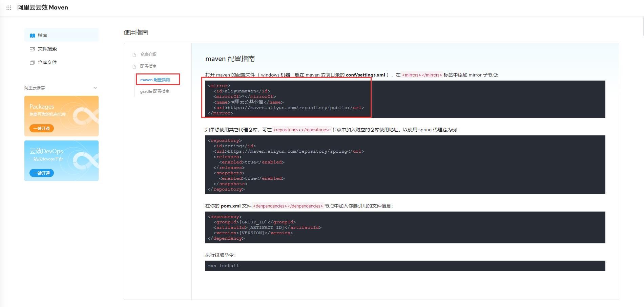This screenshot has width=644, height=307.
Task: Click the 使用指南 page heading
Action: 136,32
